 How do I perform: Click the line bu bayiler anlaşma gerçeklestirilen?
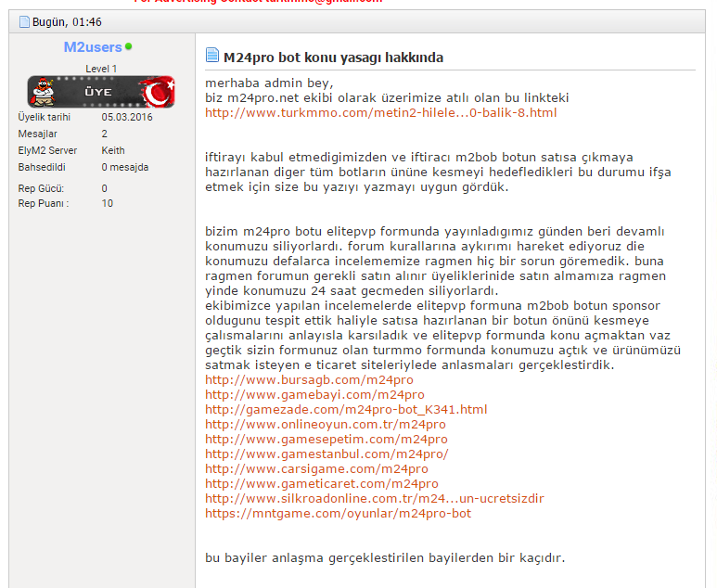tap(385, 557)
